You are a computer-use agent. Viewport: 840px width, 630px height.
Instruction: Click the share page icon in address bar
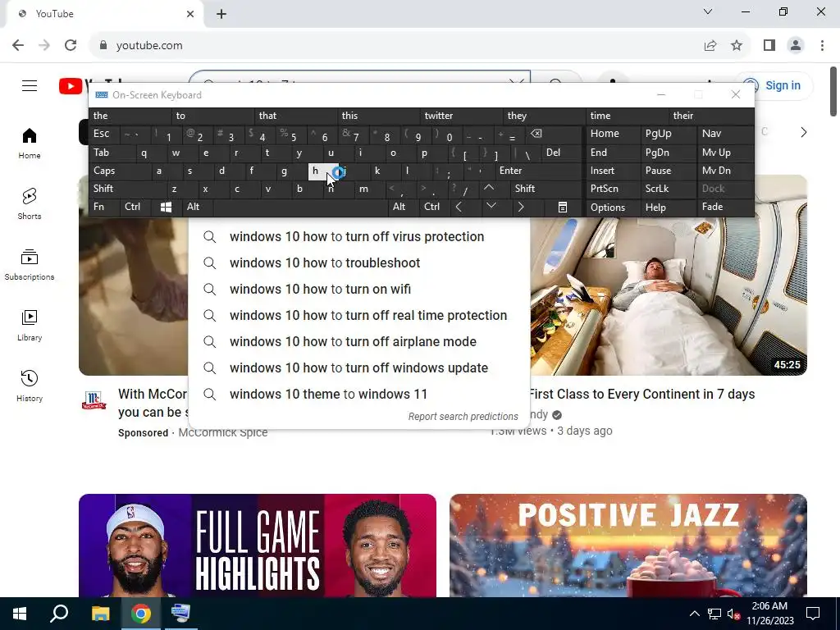710,46
